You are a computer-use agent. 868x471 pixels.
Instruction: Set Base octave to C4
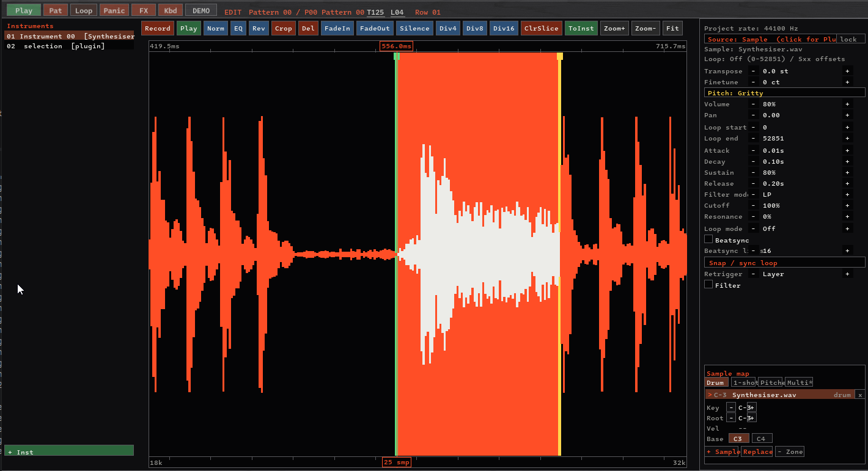coord(762,439)
